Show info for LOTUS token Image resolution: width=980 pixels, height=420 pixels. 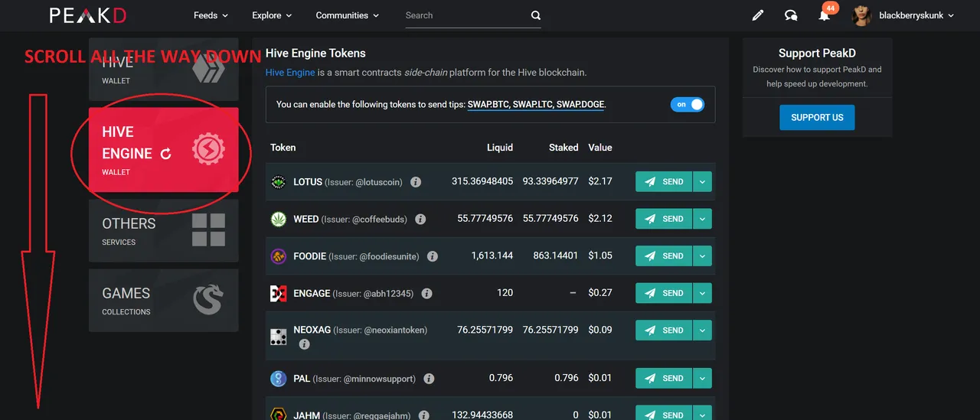tap(416, 182)
